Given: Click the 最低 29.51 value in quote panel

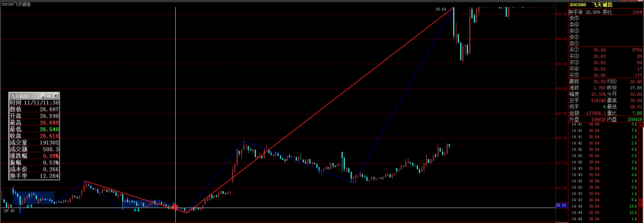Looking at the screenshot, I should point(636,107).
